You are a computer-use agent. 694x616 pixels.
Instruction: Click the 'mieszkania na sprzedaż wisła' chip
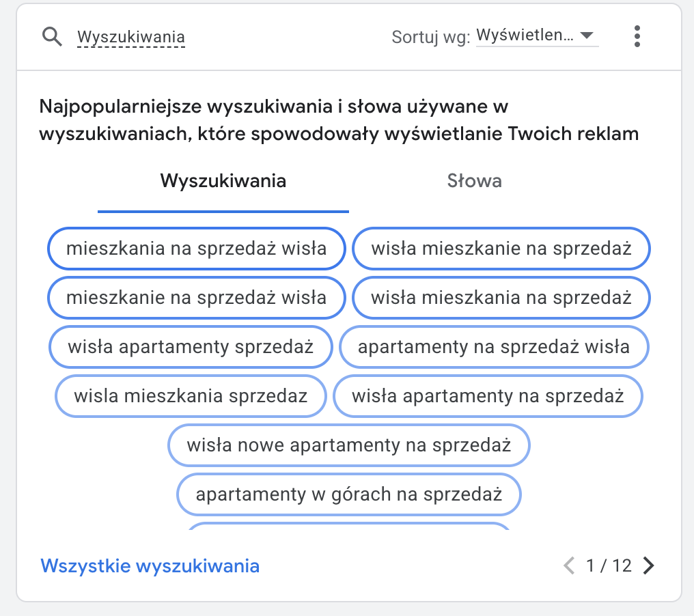tap(196, 249)
